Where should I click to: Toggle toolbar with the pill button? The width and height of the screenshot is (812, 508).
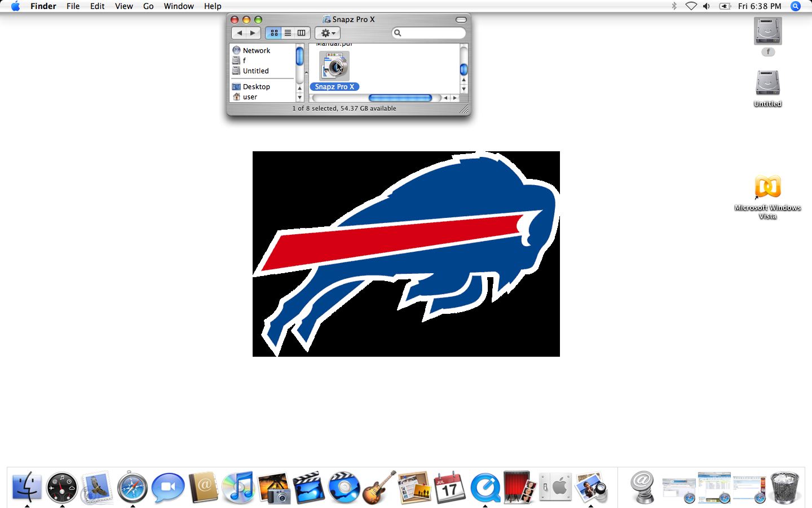[461, 20]
